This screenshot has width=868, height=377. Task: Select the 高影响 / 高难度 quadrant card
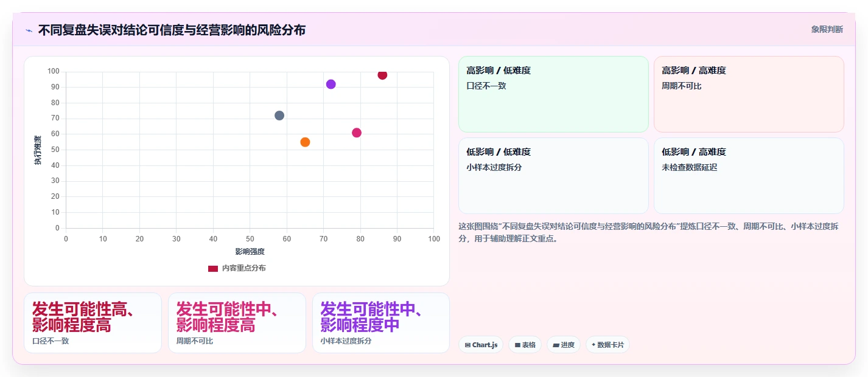[749, 94]
